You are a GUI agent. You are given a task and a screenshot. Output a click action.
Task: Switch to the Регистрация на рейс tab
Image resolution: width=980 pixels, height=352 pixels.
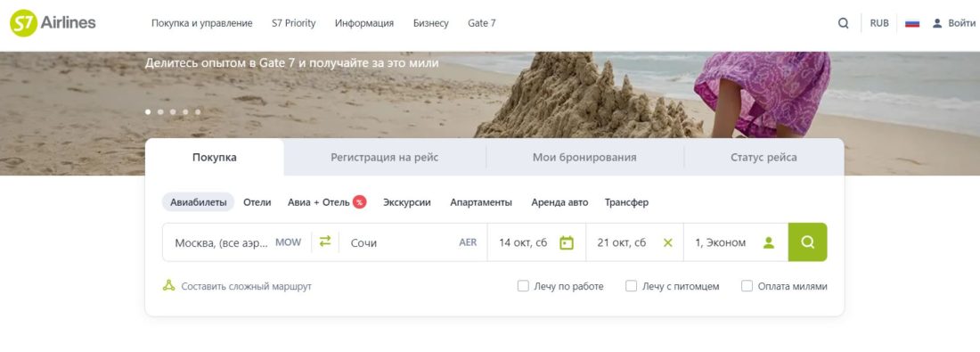[384, 158]
